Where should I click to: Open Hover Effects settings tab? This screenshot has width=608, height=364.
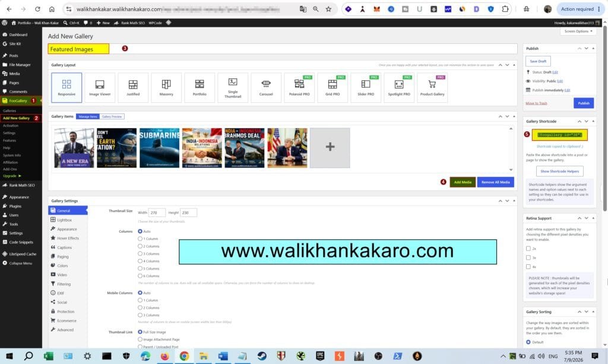[x=68, y=238]
